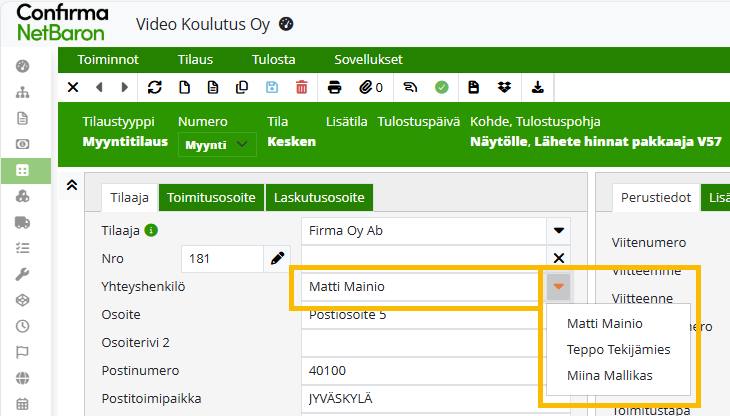Open attachments with the paperclip icon
The height and width of the screenshot is (416, 730).
coord(369,87)
